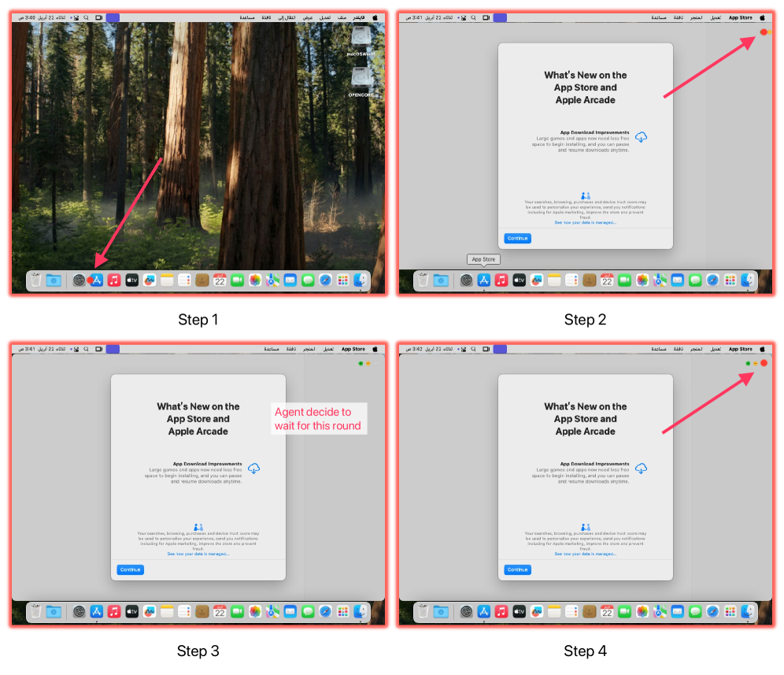Click the clock in Step 1 menu bar
The width and height of the screenshot is (784, 675).
[x=42, y=17]
